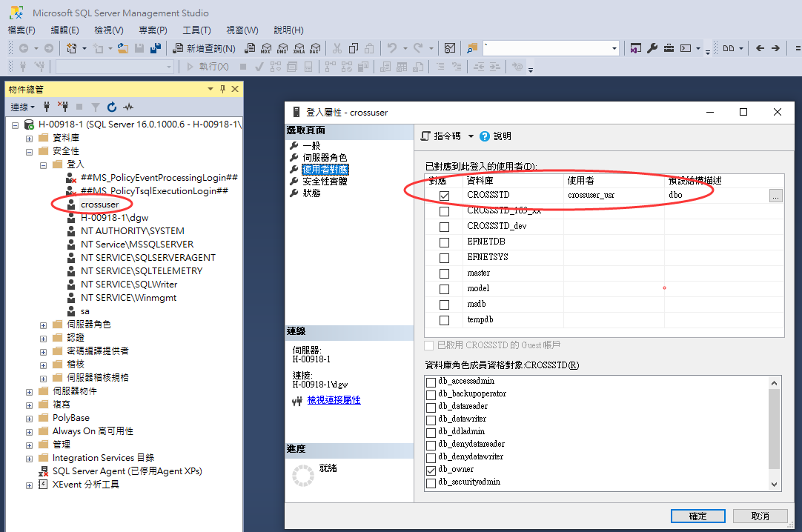Open the 檢視連接屬性 link

point(334,400)
